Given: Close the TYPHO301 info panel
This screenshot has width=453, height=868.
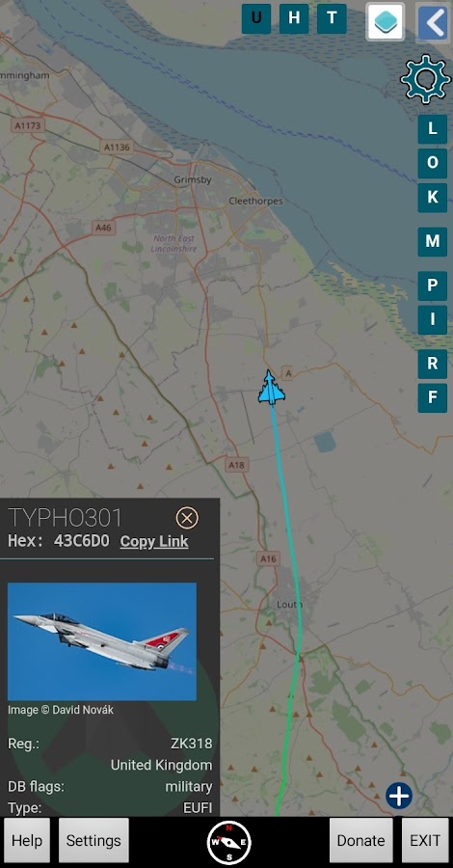Looking at the screenshot, I should pyautogui.click(x=187, y=518).
